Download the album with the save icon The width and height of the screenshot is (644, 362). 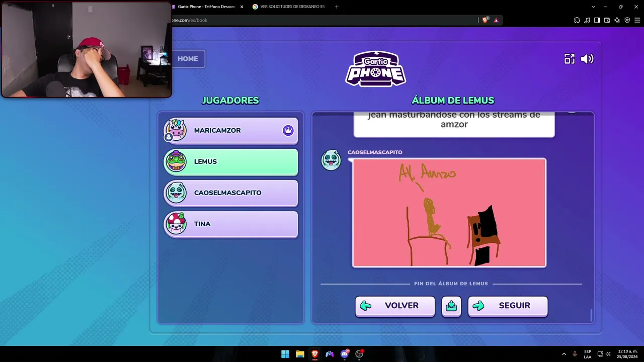451,306
